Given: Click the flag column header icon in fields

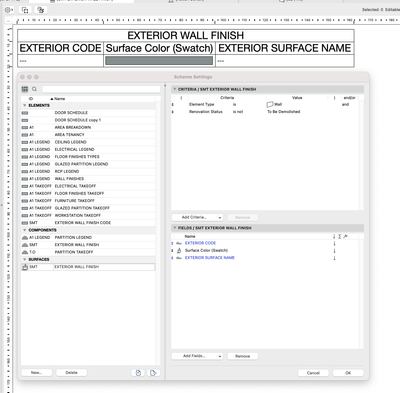Looking at the screenshot, I should [345, 236].
